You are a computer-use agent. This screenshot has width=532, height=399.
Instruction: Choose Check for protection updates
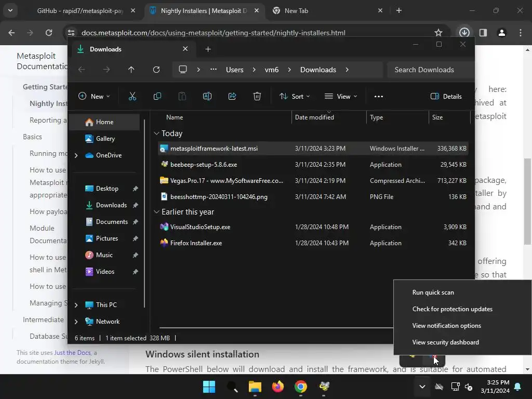coord(453,309)
